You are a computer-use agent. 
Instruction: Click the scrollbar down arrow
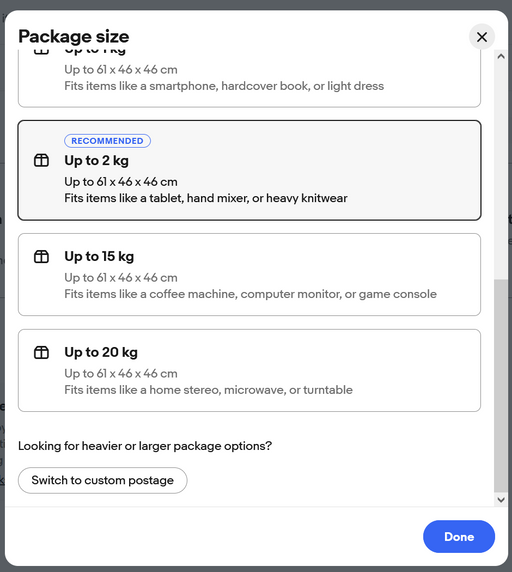[501, 500]
